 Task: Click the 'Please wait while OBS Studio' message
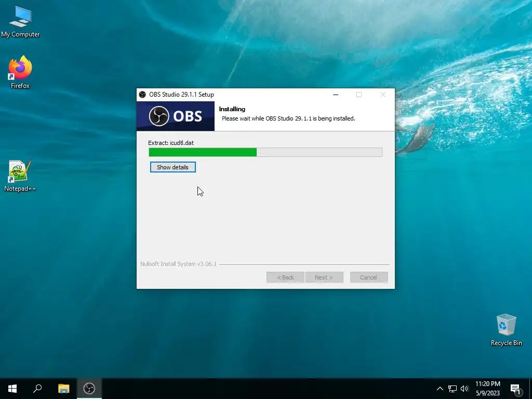click(288, 118)
